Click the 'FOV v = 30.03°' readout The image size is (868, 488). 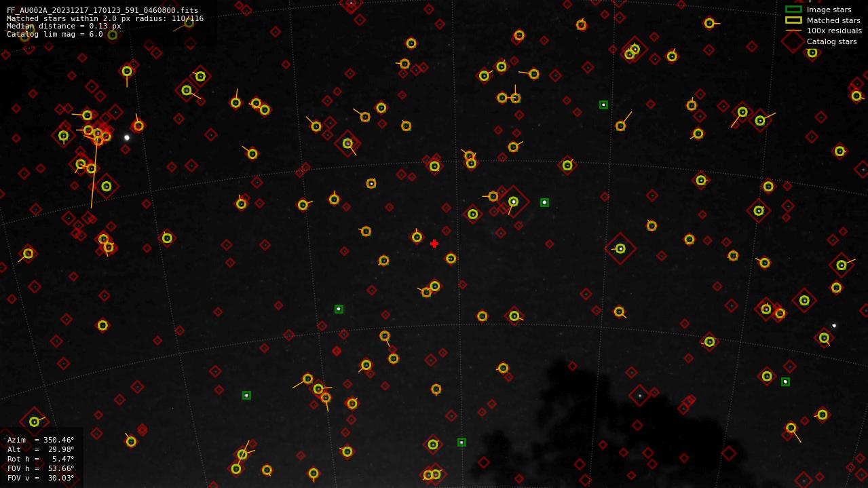[x=41, y=478]
